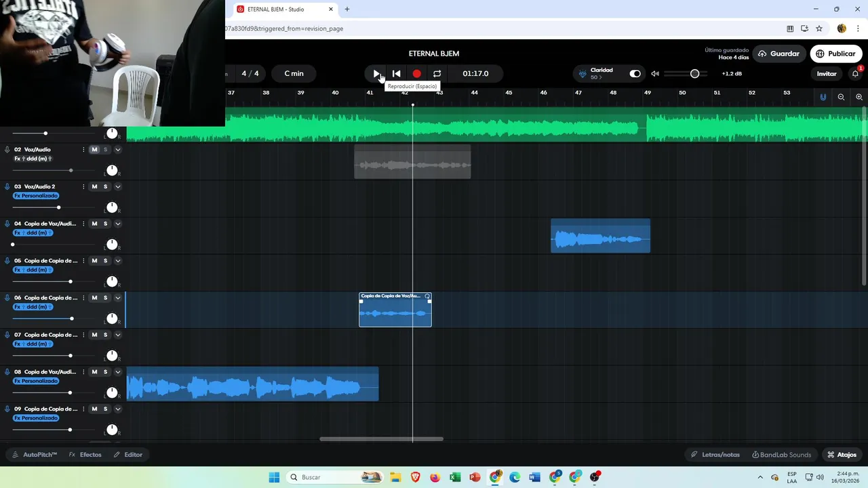Open the 4 / 4 time signature setting
This screenshot has height=488, width=868.
(x=250, y=73)
